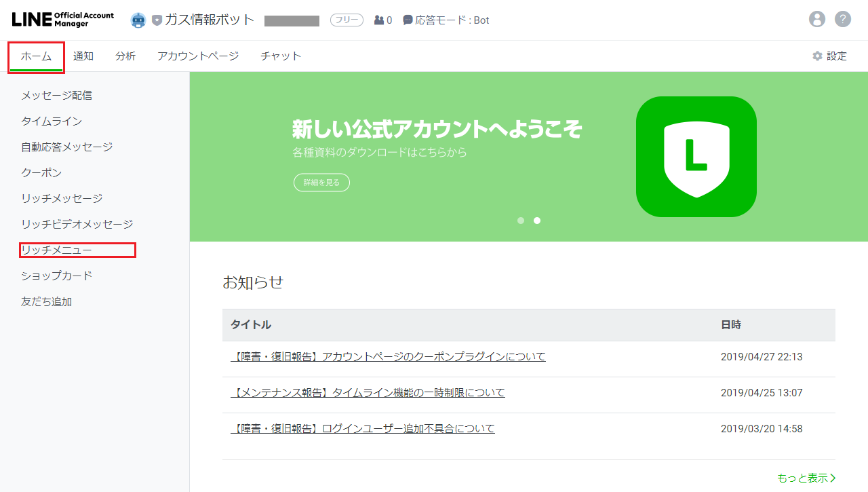Click the 応答モード : Bot label

452,20
